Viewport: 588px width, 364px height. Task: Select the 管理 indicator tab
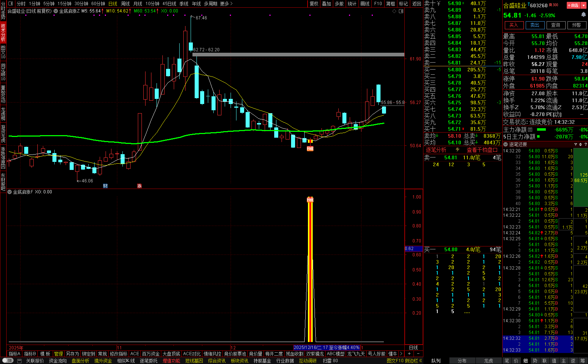pyautogui.click(x=59, y=354)
